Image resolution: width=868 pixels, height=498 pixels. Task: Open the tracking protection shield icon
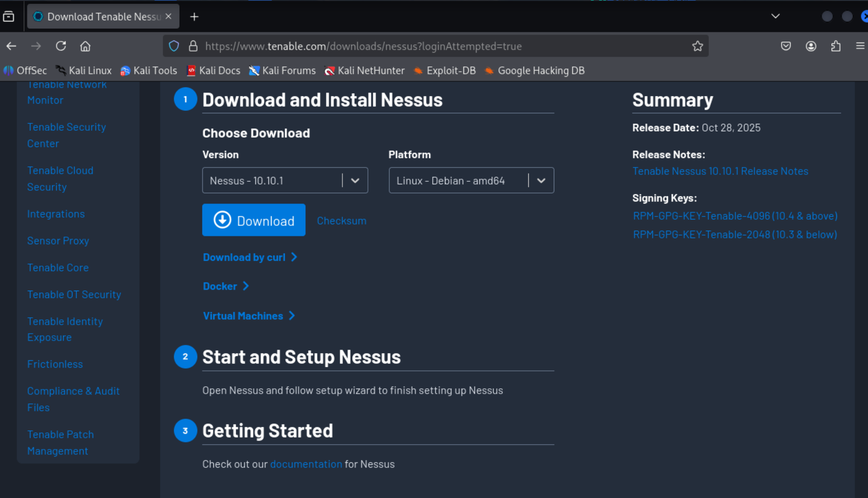click(x=174, y=46)
